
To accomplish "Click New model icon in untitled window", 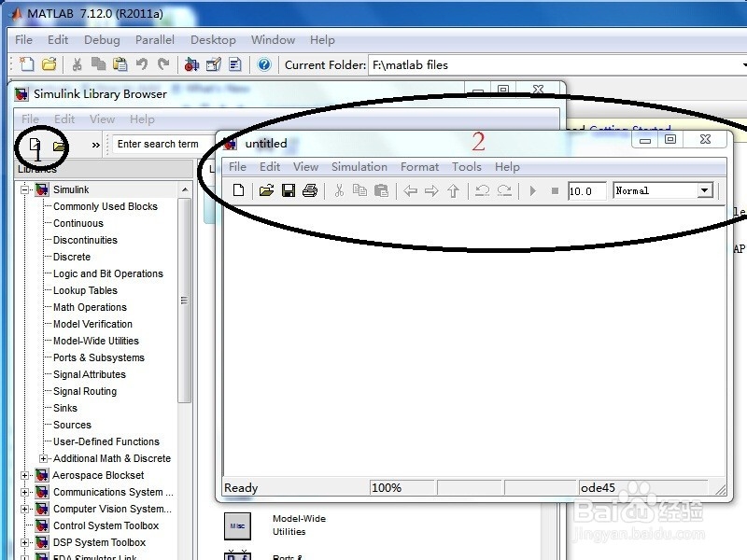I will pos(239,190).
